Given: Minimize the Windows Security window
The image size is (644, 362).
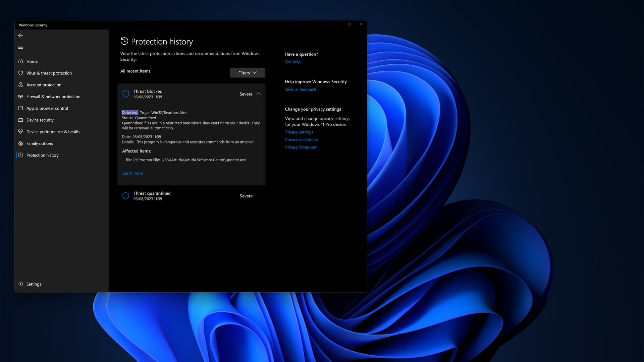Looking at the screenshot, I should click(x=338, y=24).
